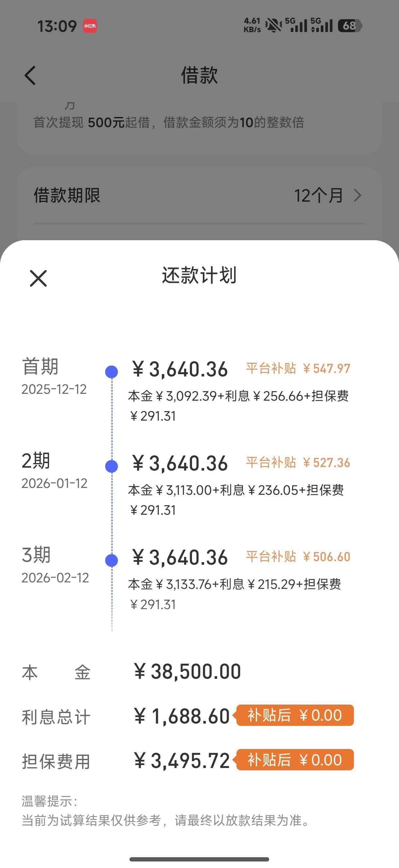Tap the 平台补贴 ¥506.60 label
The image size is (399, 868).
pyautogui.click(x=298, y=557)
